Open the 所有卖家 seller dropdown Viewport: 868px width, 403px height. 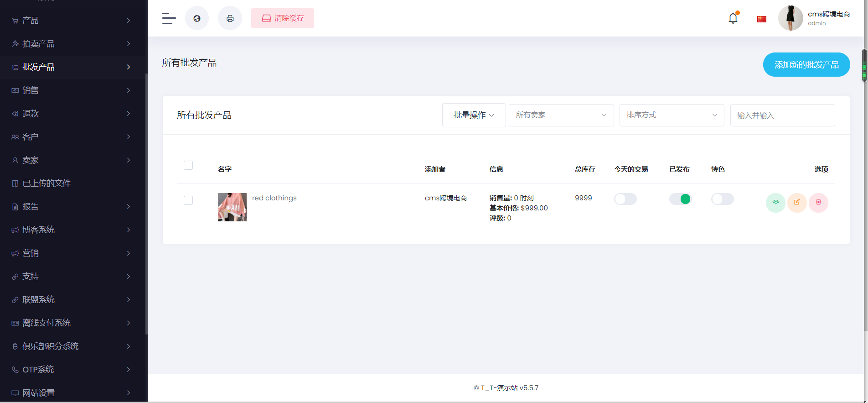tap(561, 115)
